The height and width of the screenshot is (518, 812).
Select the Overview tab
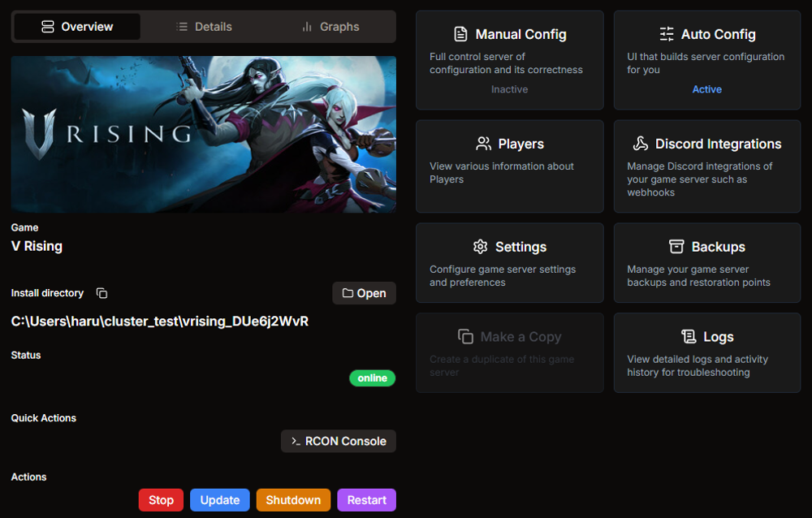76,26
